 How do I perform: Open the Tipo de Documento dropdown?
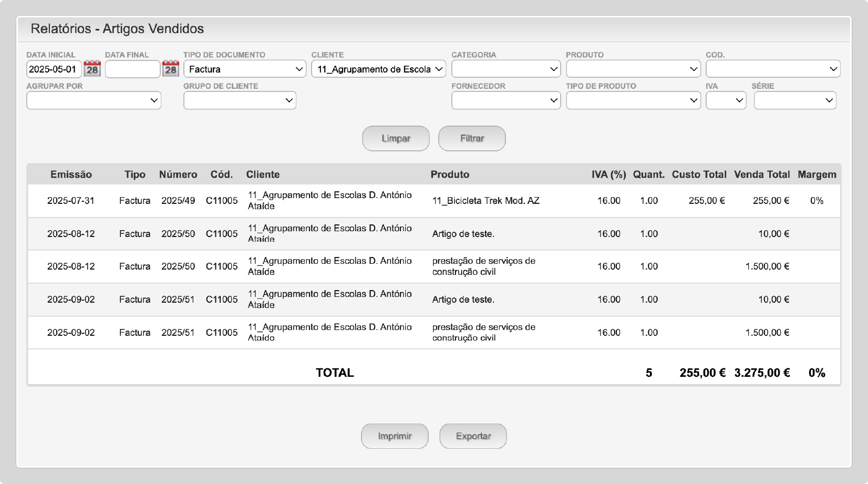click(245, 69)
